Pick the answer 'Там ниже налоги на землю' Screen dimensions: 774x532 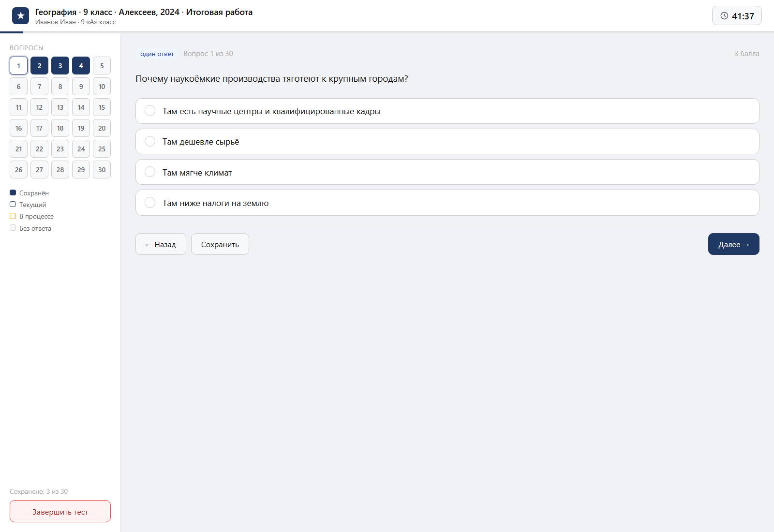pos(447,203)
